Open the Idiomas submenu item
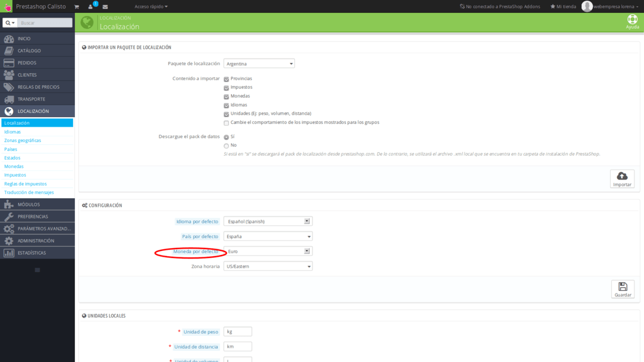This screenshot has height=362, width=644. pyautogui.click(x=12, y=132)
